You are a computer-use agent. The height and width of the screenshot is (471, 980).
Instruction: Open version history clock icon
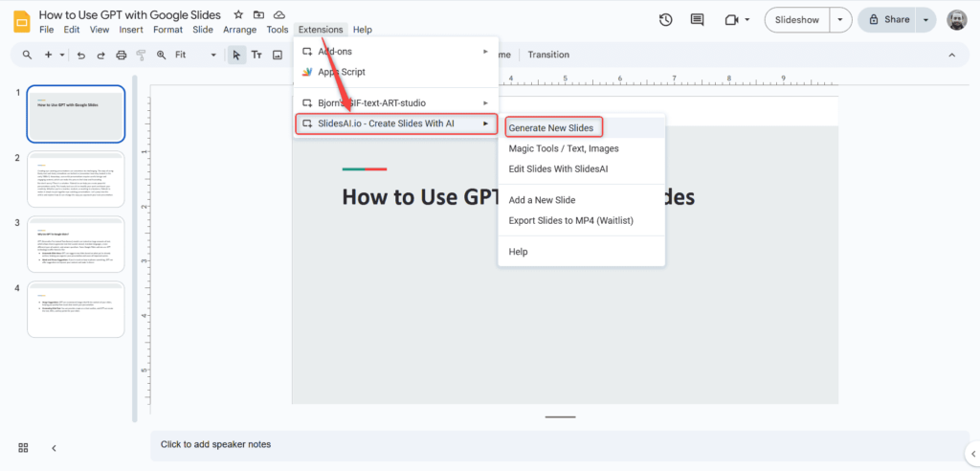(x=666, y=19)
